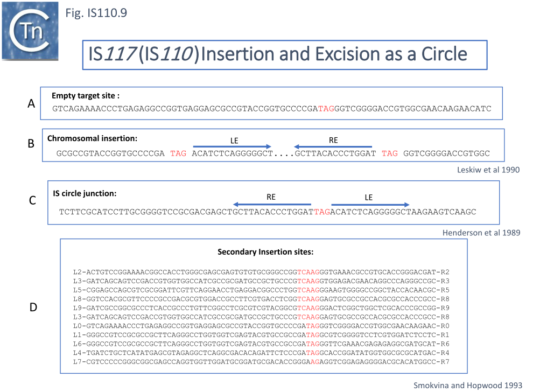
Task: Select the 'Chromosomal insertion:' heading
Action: 93,138
